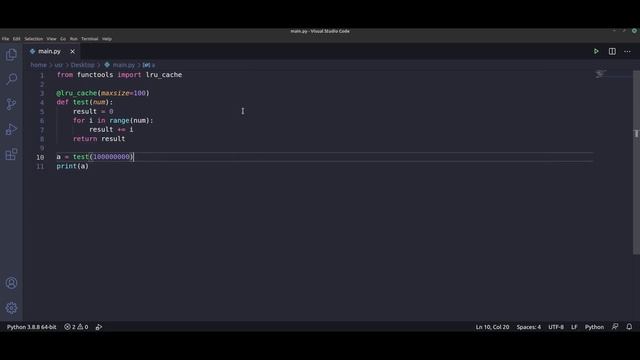Select Python 3.8.8 64-bit interpreter
Screen dimensions: 640x360
(31, 327)
